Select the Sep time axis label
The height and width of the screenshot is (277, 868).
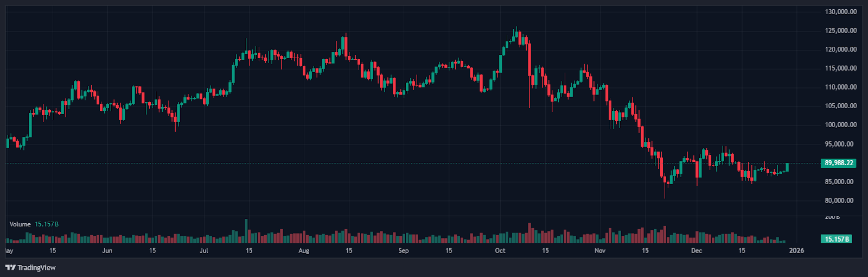click(x=404, y=250)
